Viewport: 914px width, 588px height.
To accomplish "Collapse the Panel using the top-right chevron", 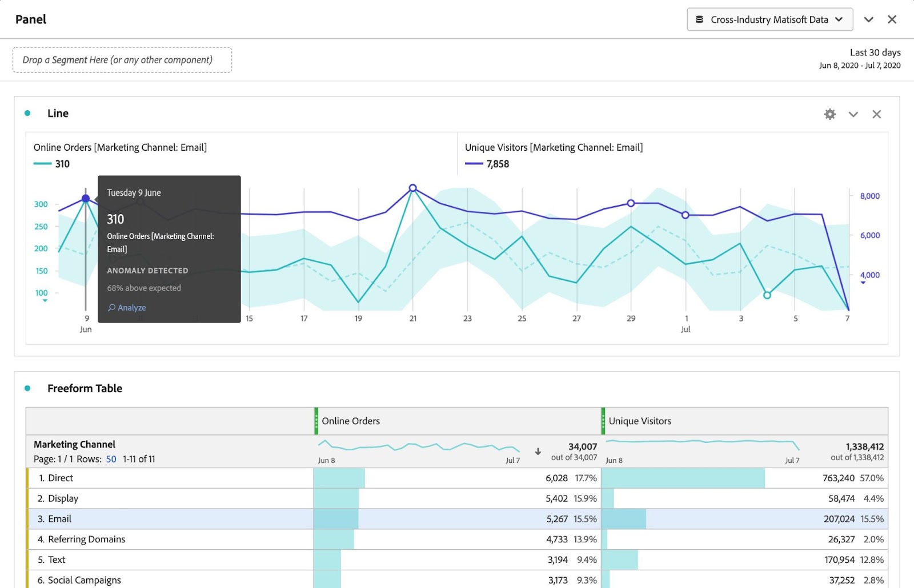I will pos(868,19).
